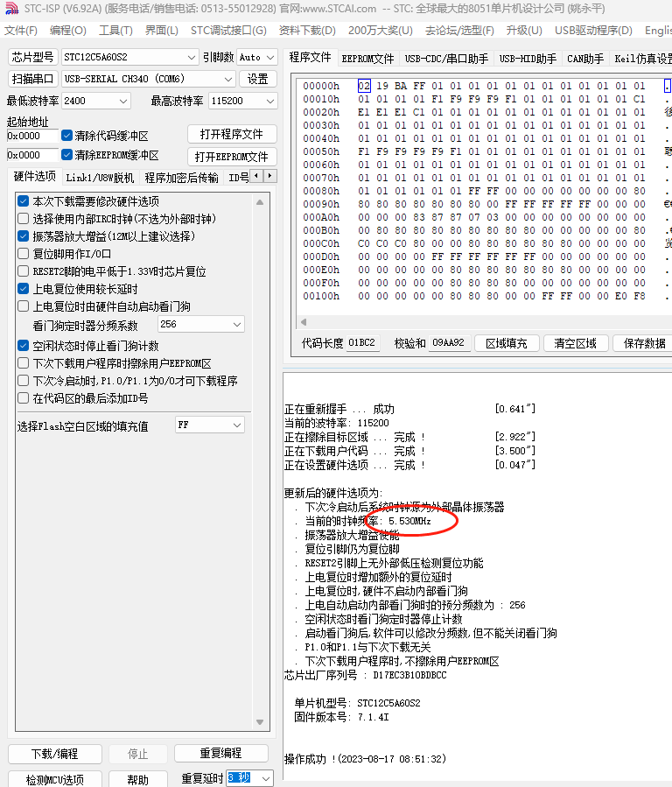Image resolution: width=672 pixels, height=787 pixels.
Task: Check 在代码区的最后添加ID号 option
Action: 23,398
